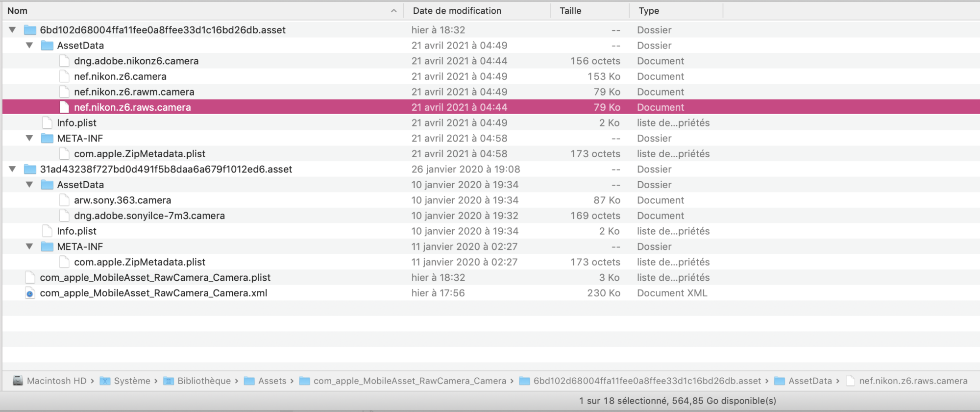Click the dng.adobe.nikonz6.camera file icon

tap(64, 61)
